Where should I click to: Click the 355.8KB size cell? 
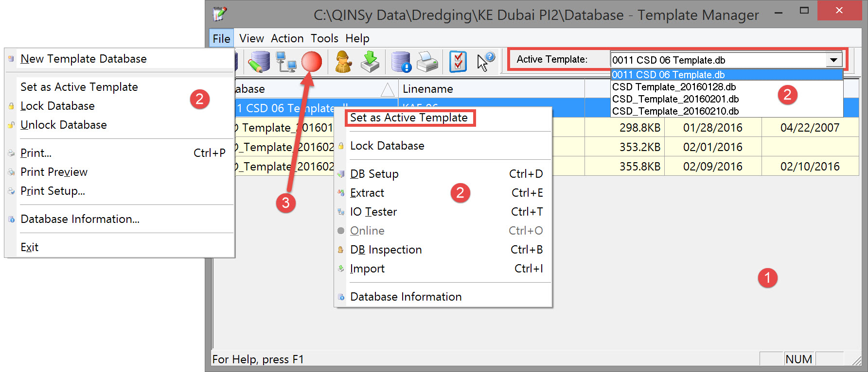624,167
